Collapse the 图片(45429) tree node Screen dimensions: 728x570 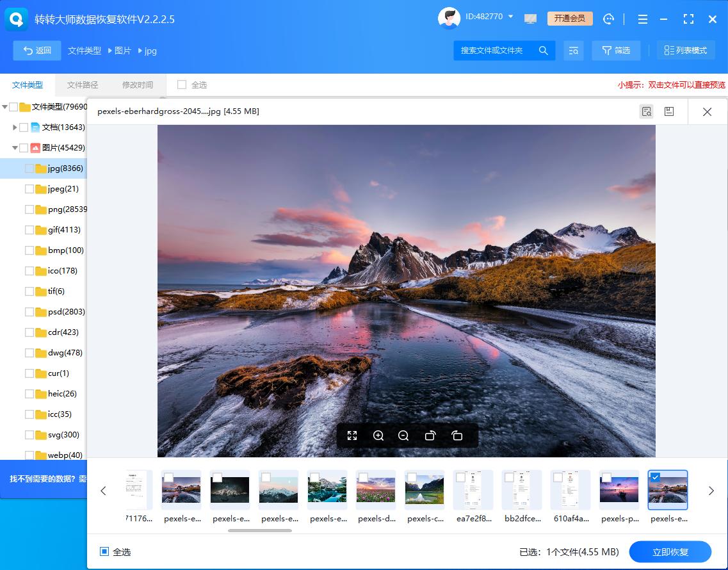point(14,147)
